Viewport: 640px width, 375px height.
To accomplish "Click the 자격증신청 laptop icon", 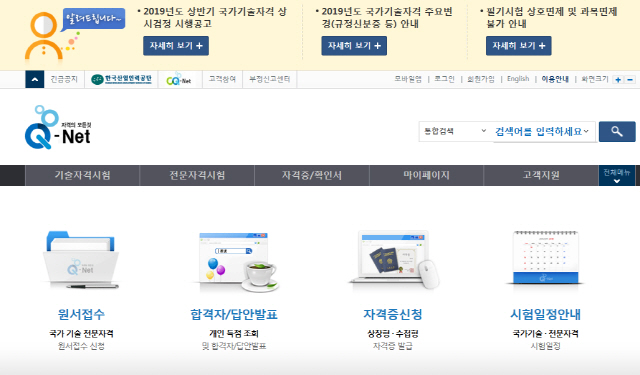I will click(x=393, y=260).
